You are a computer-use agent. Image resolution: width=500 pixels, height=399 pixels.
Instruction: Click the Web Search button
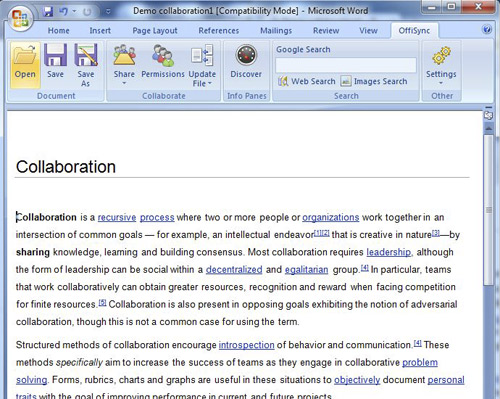click(307, 81)
